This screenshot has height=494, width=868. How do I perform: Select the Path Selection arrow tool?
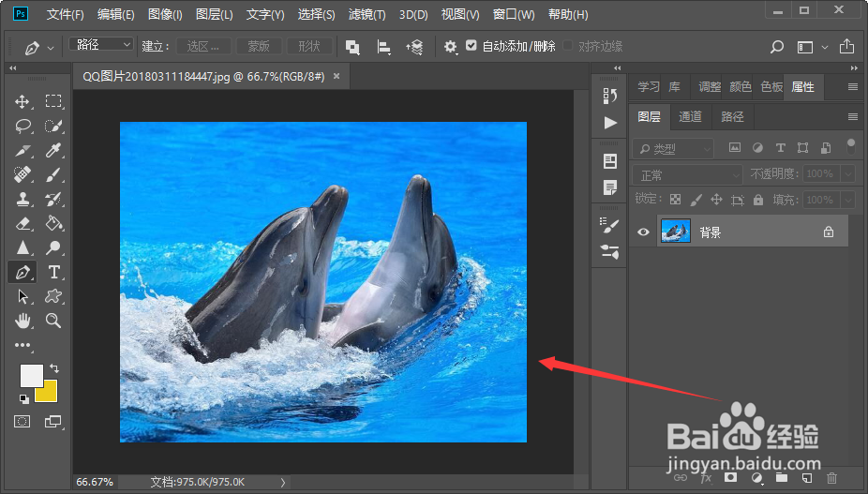(22, 296)
